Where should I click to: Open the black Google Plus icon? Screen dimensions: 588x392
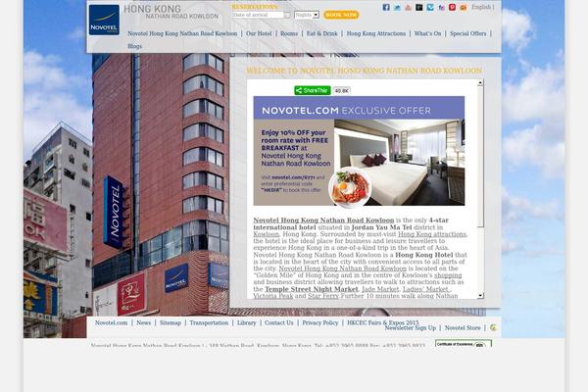point(418,7)
